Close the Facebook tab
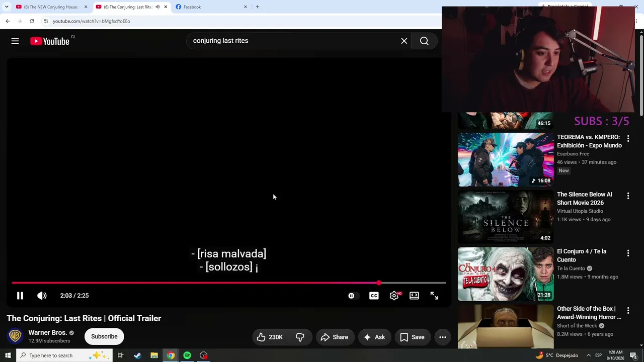This screenshot has height=362, width=644. coord(246,7)
